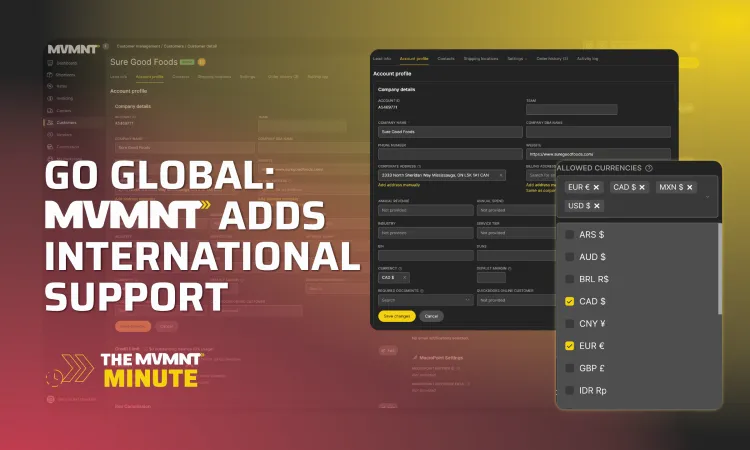Click Company DBA name field in front panel
The image size is (750, 450).
pos(598,132)
